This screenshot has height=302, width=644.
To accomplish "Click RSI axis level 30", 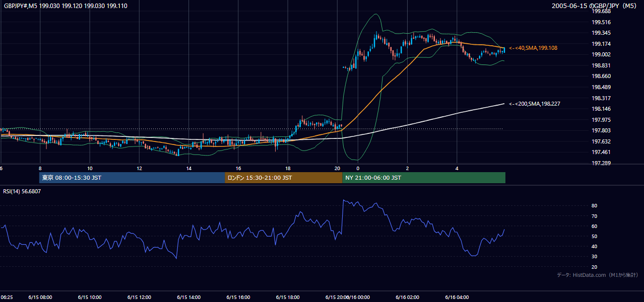I will (595, 256).
